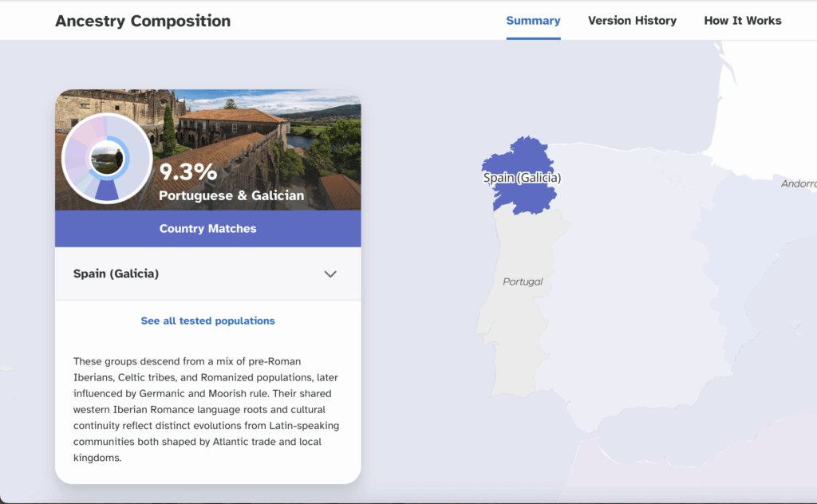The height and width of the screenshot is (504, 817).
Task: Open the Version History tab
Action: pyautogui.click(x=632, y=21)
